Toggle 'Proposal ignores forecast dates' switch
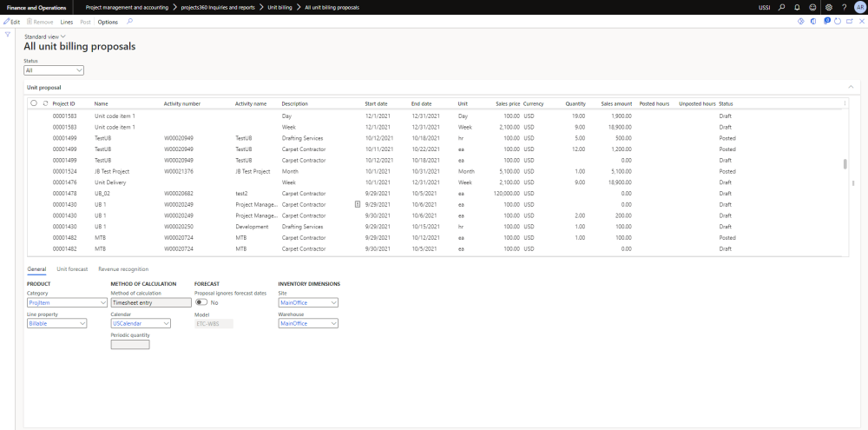 [x=201, y=302]
